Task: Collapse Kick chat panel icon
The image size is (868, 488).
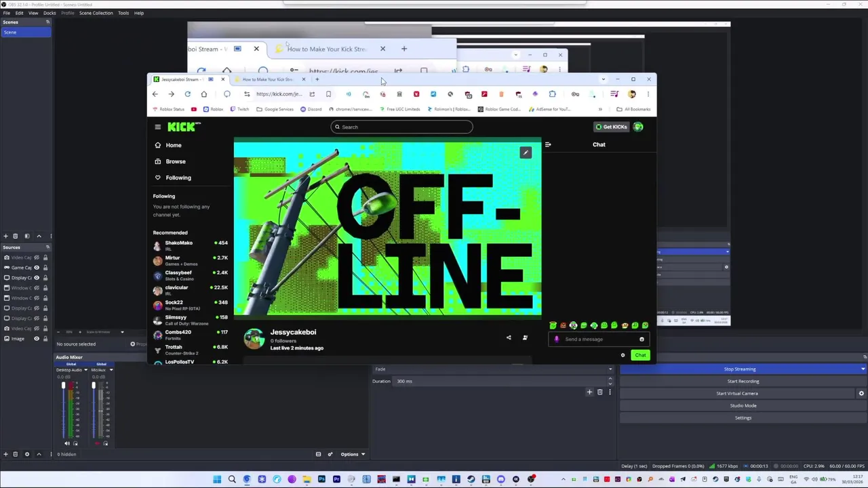Action: (548, 144)
